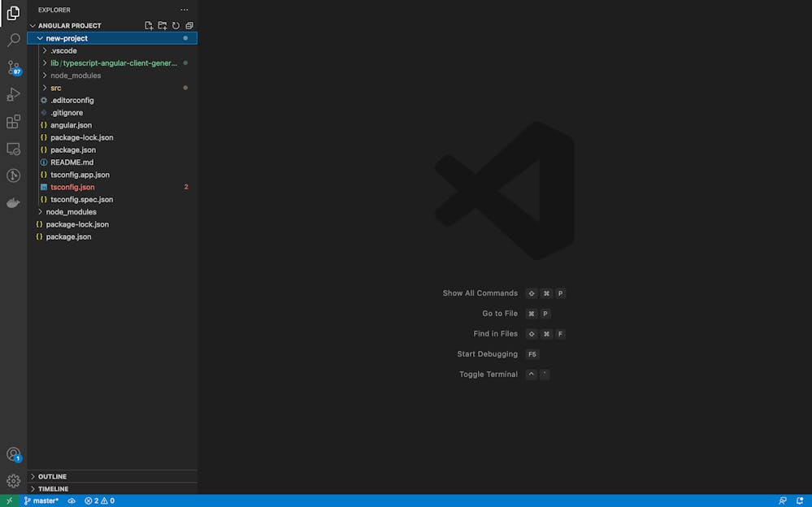This screenshot has height=507, width=812.
Task: Open the Accounts menu icon
Action: [x=13, y=455]
